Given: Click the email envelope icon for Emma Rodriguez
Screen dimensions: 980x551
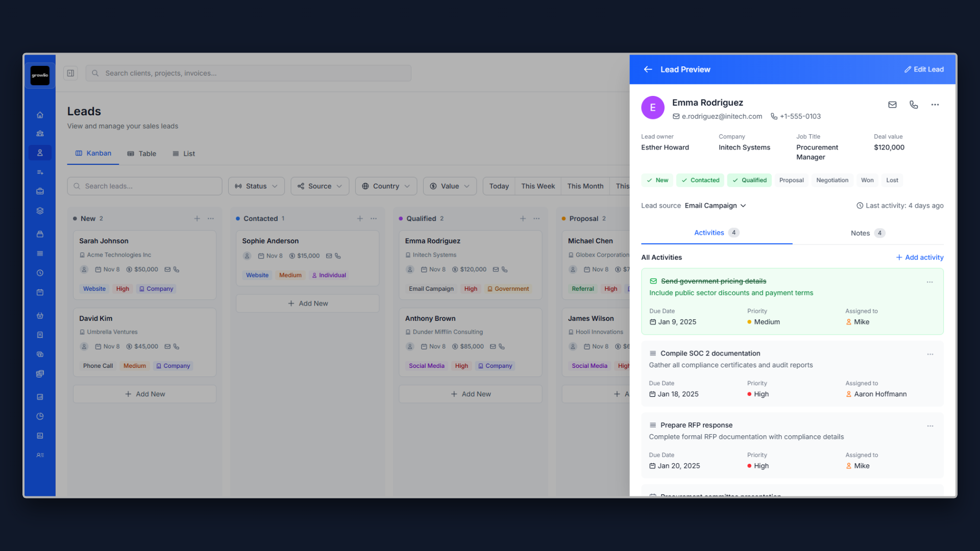Looking at the screenshot, I should (892, 105).
